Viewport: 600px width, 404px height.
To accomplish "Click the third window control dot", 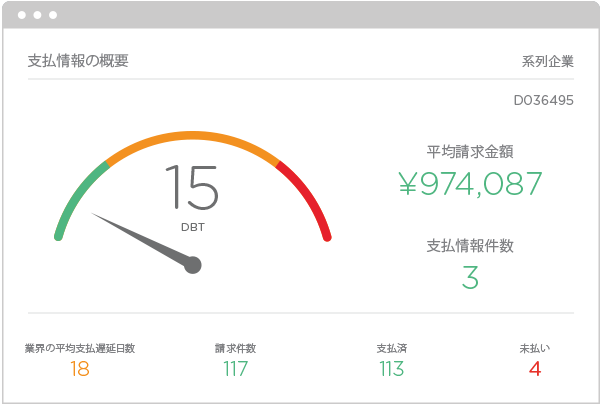I will click(x=52, y=16).
